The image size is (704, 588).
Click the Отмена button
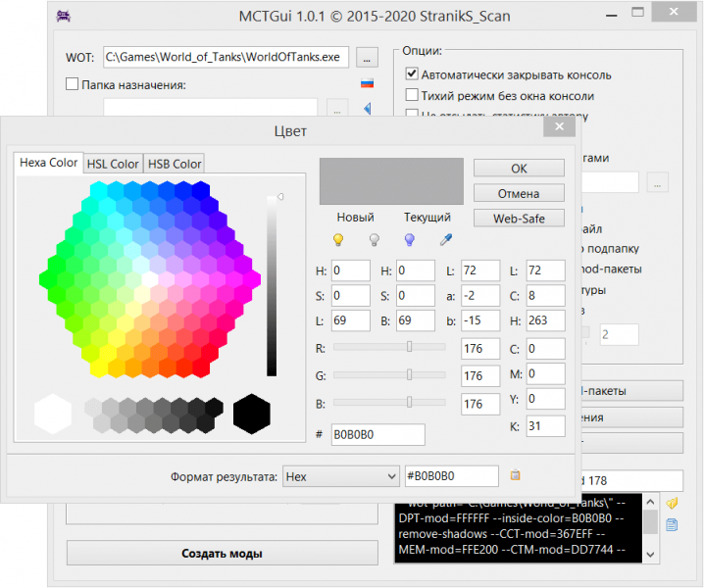pos(519,193)
